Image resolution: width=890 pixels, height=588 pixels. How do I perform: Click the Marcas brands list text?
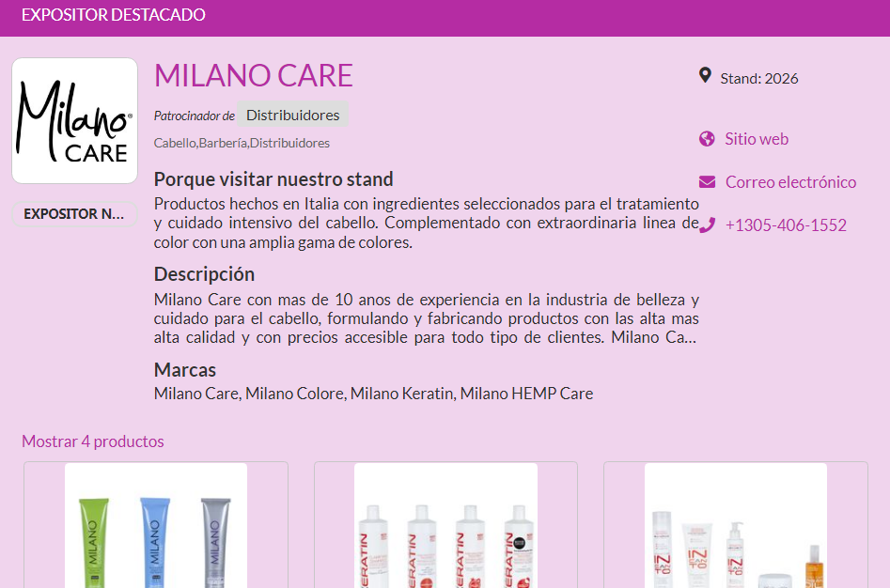[x=373, y=394]
